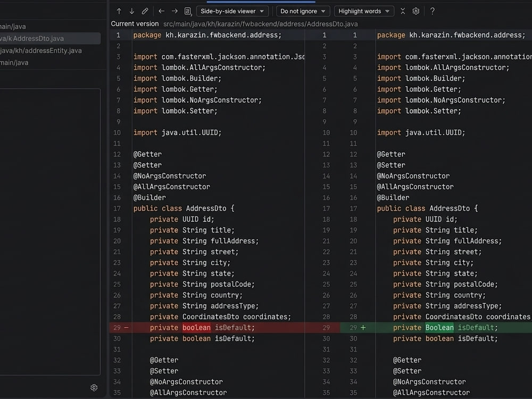Click 'private String postalCode;' in left pane
Viewport: 532px width, 399px height.
(x=202, y=284)
